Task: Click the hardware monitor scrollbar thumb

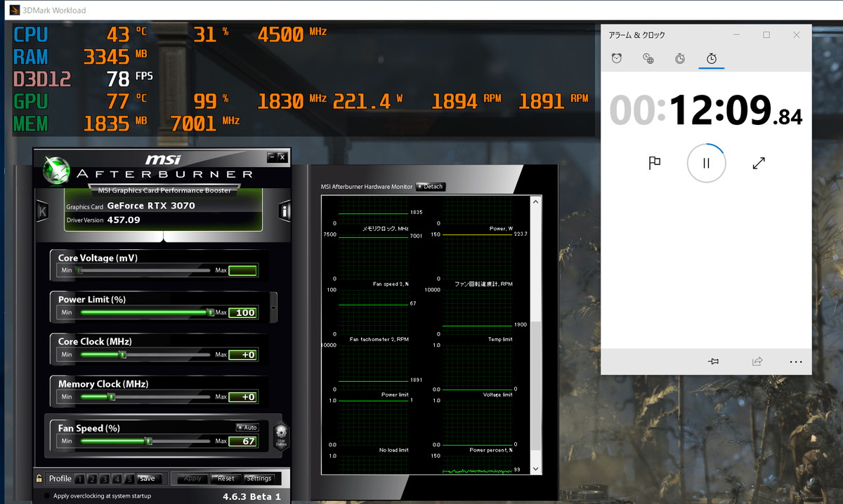Action: pos(537,385)
